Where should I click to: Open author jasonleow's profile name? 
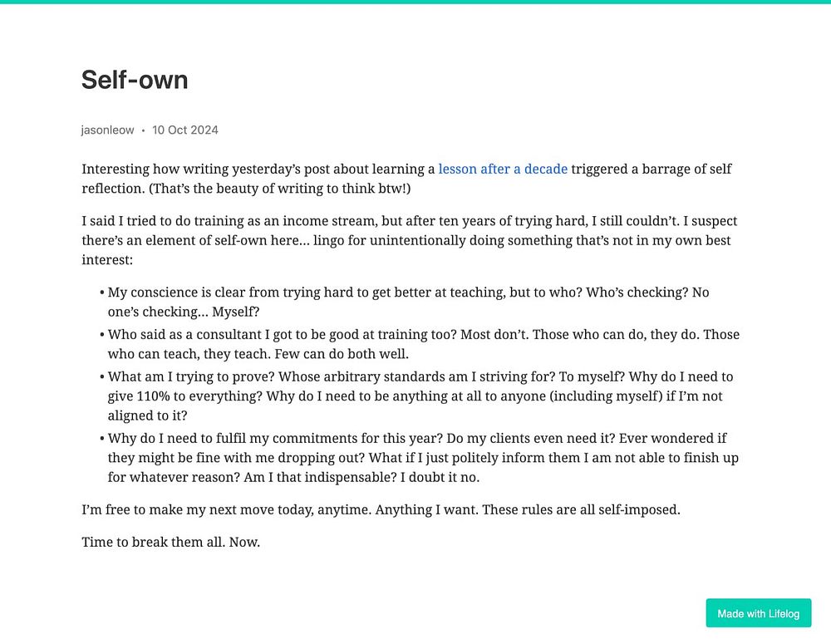107,130
